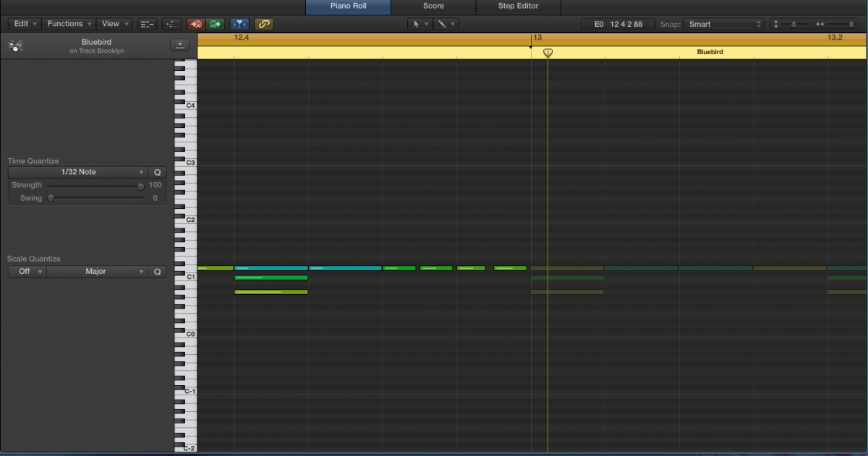Open the Functions menu

[69, 24]
